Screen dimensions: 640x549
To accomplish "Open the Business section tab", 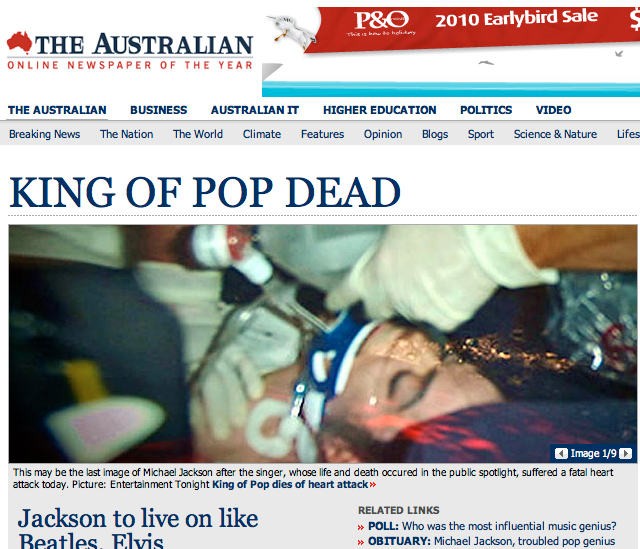I will click(158, 110).
